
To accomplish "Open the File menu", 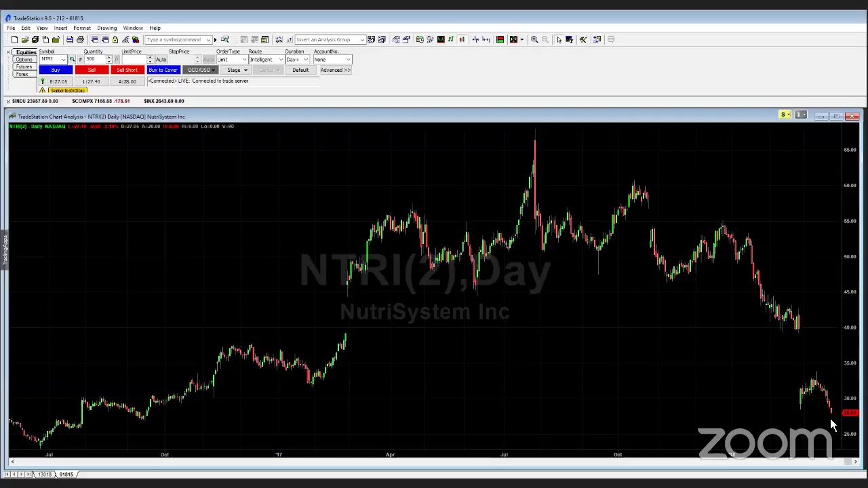I will [11, 28].
